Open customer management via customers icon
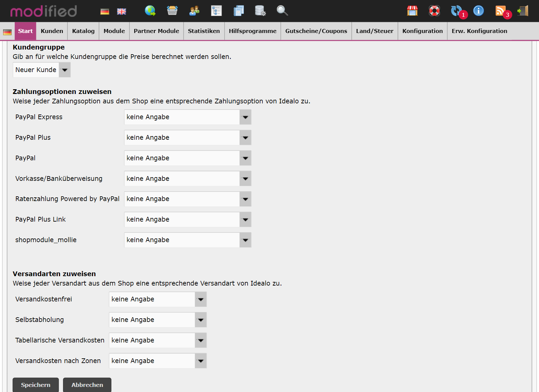This screenshot has width=539, height=392. coord(194,11)
